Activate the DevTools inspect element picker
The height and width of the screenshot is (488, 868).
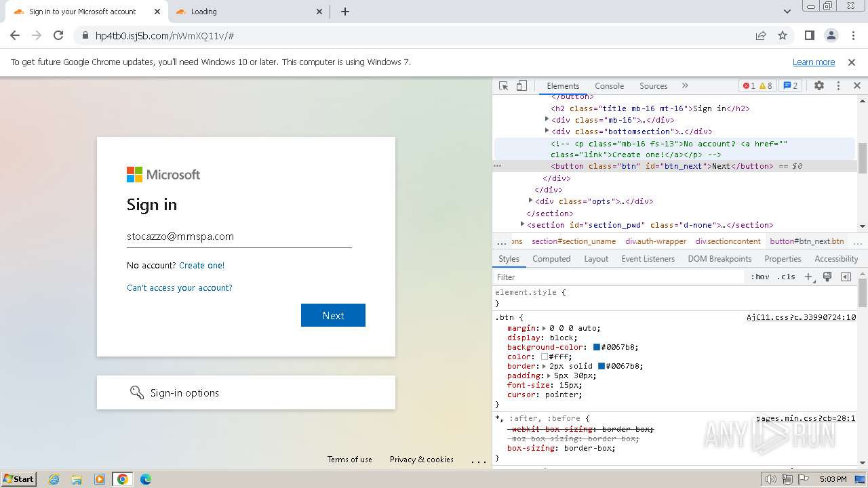tap(503, 85)
